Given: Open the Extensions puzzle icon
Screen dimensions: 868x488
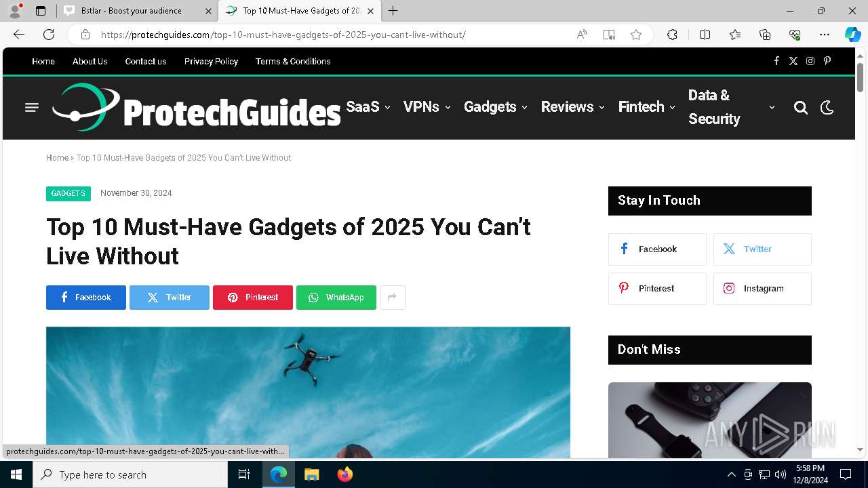Looking at the screenshot, I should coord(672,35).
